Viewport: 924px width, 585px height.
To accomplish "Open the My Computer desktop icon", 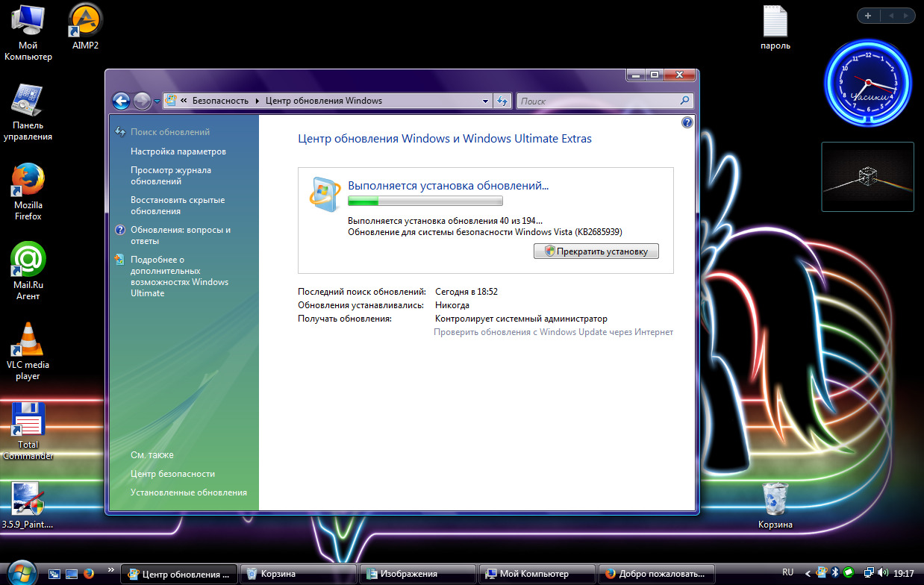I will [28, 31].
